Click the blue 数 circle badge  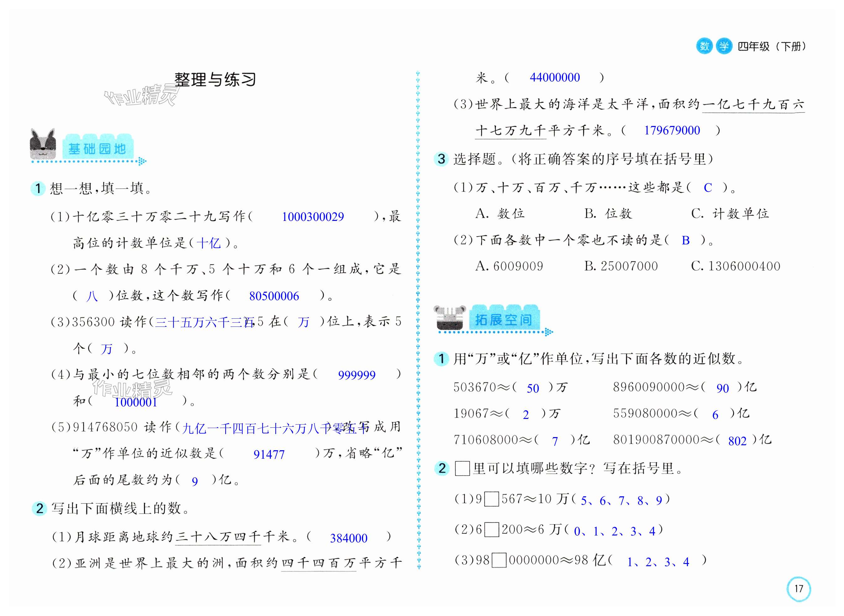[x=704, y=46]
